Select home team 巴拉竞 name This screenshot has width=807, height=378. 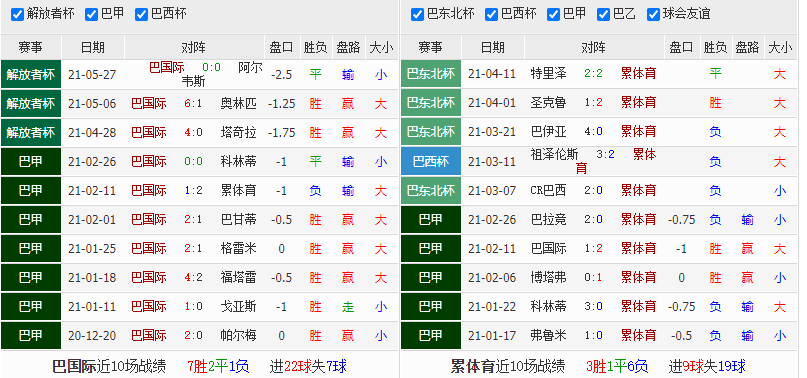549,219
